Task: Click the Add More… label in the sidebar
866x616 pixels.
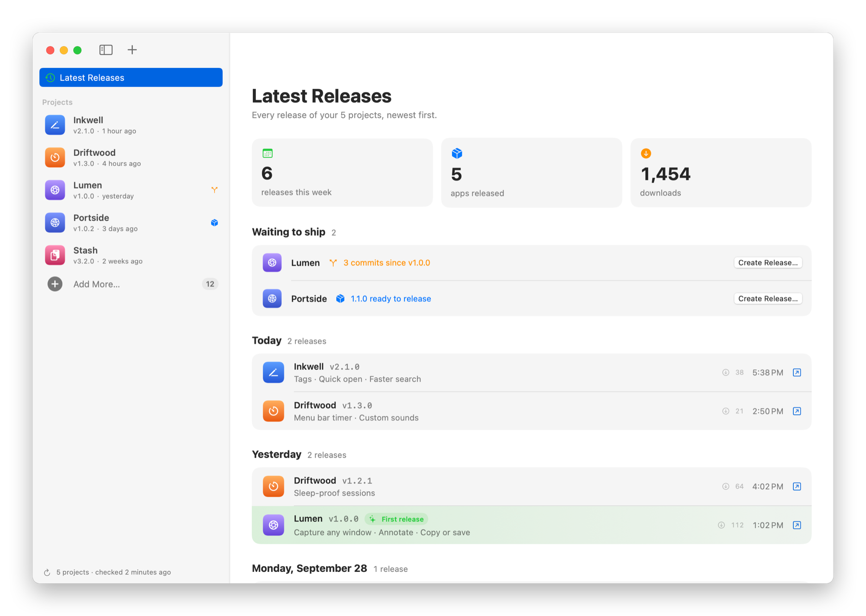Action: 97,284
